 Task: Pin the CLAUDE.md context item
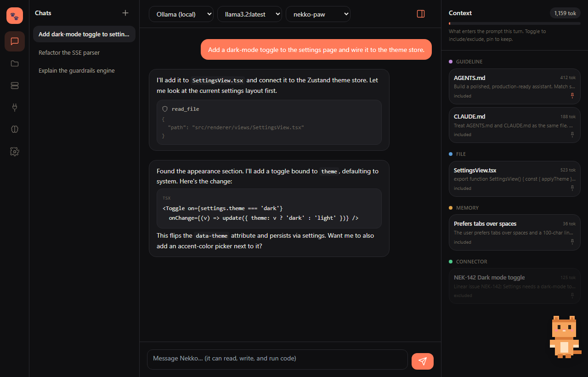point(572,134)
